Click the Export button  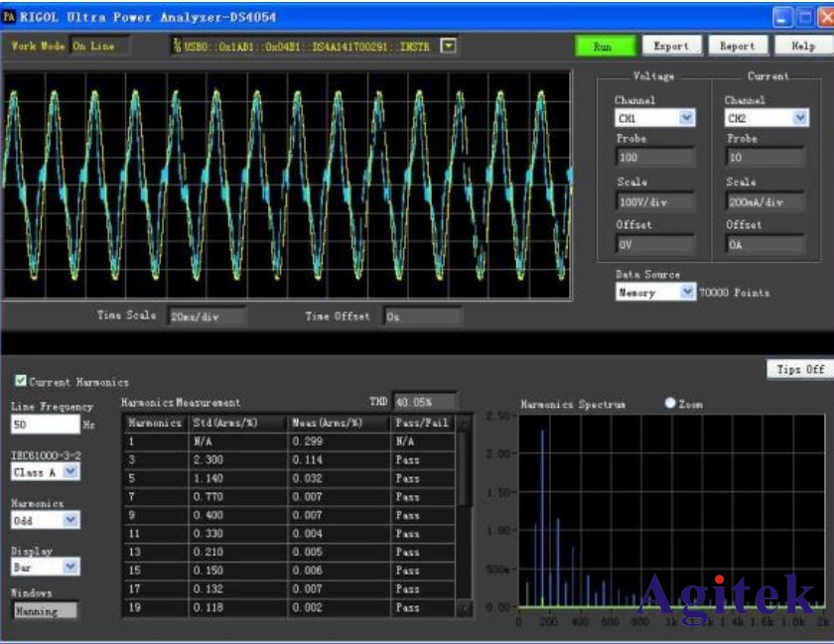tap(671, 46)
